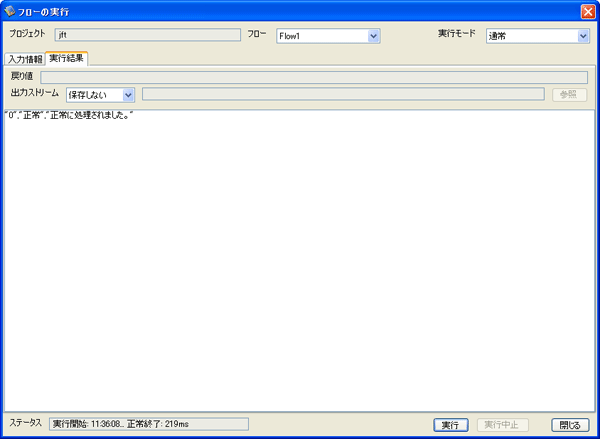Click the フローの実行 title bar text
The image size is (600, 439).
[x=48, y=10]
